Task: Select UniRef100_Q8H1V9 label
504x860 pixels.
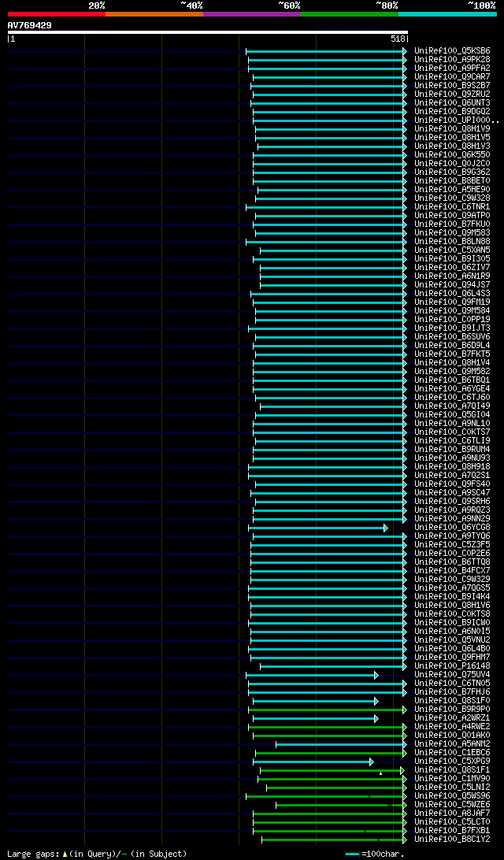Action: coord(453,129)
